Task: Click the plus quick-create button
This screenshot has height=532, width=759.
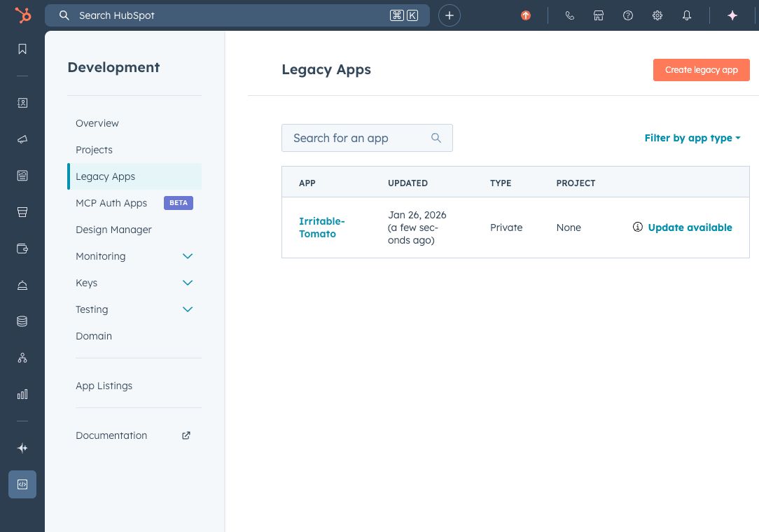Action: pos(450,15)
